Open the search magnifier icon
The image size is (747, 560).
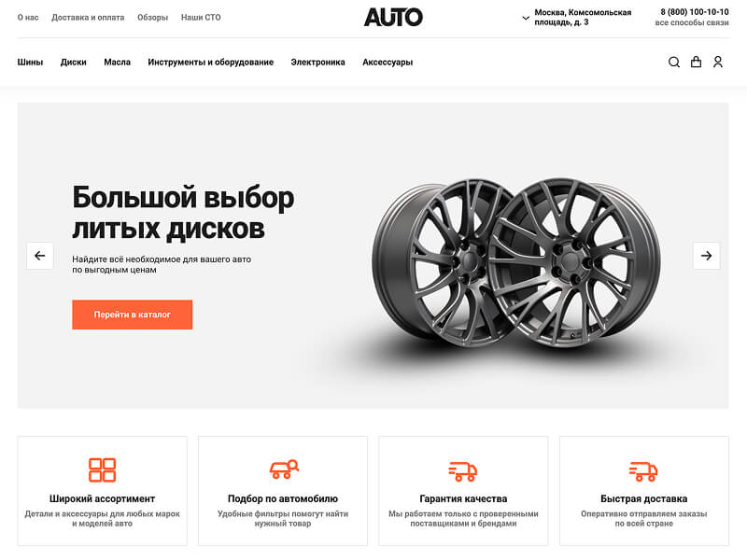click(x=673, y=62)
